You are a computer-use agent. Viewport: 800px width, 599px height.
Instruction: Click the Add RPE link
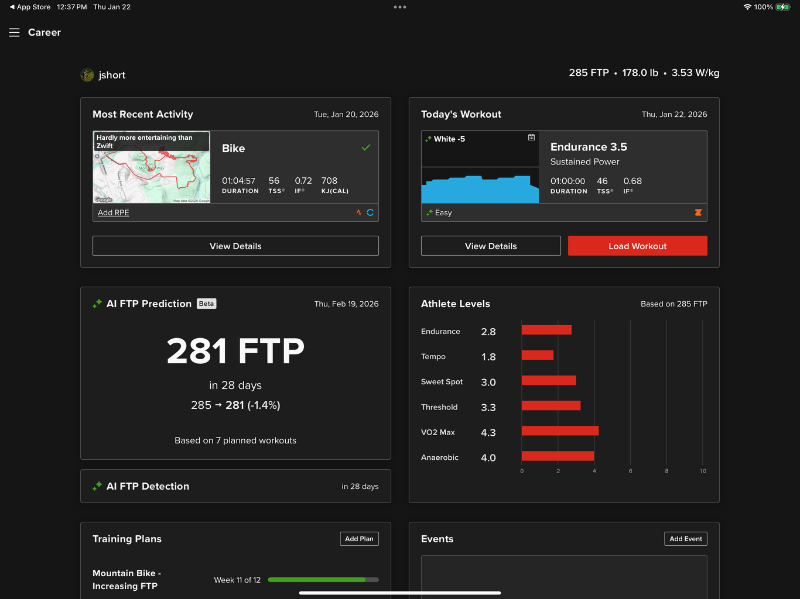pyautogui.click(x=112, y=212)
